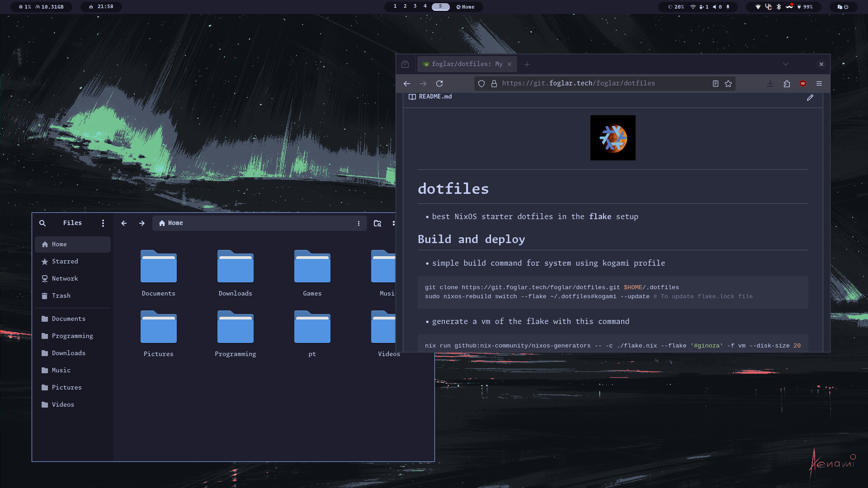868x488 pixels.
Task: Bookmark the page via the star icon
Action: tap(728, 84)
